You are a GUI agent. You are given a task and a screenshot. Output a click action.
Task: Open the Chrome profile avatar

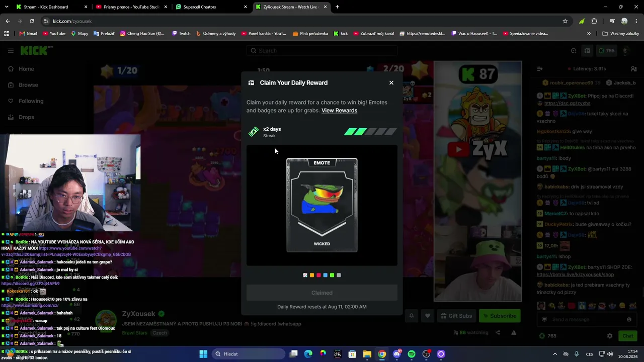624,21
